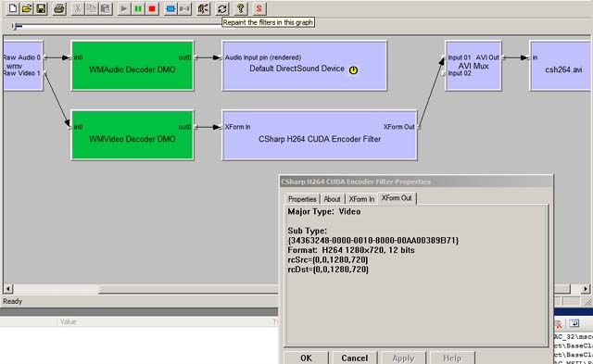Viewport: 593px width, 364px height.
Task: Open help via the question mark icon
Action: coord(240,8)
